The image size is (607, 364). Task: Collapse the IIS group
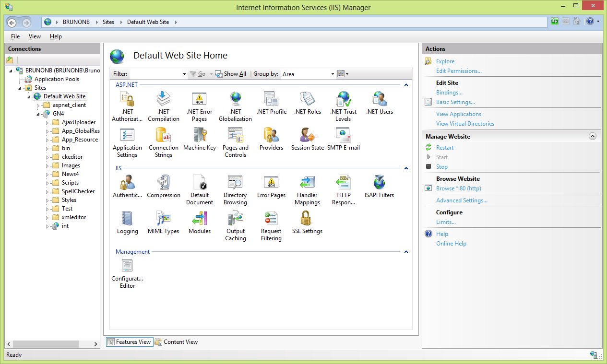(406, 168)
